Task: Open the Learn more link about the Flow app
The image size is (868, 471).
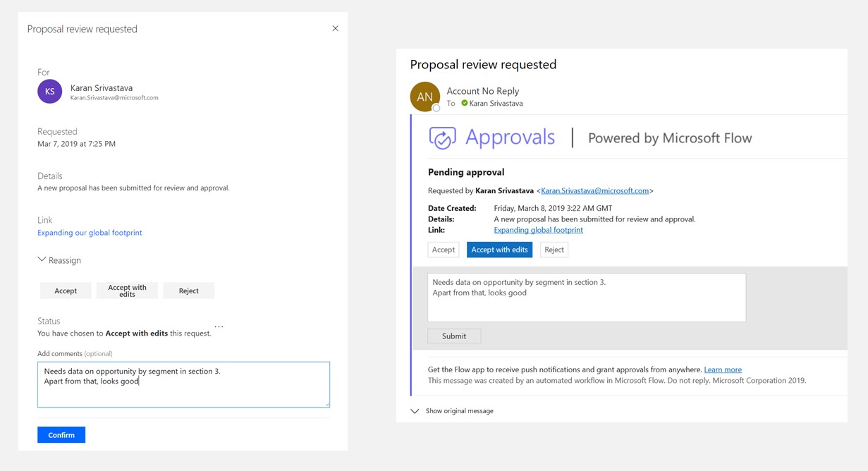Action: pyautogui.click(x=722, y=369)
